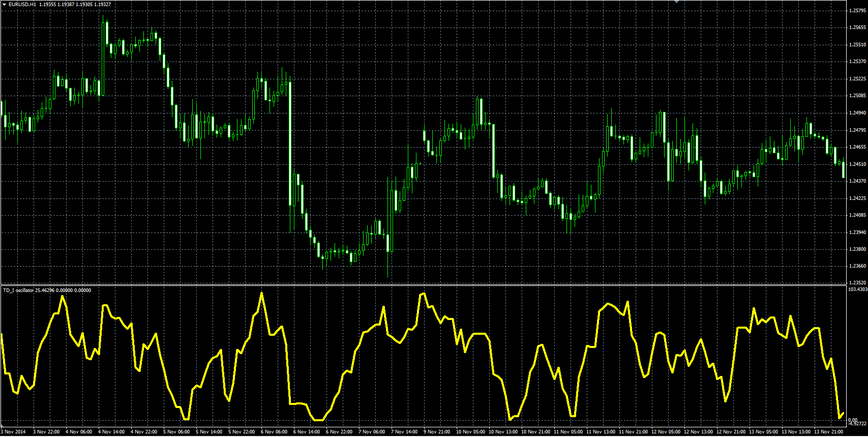Click the -4.92722 oscillator scale value

[857, 423]
